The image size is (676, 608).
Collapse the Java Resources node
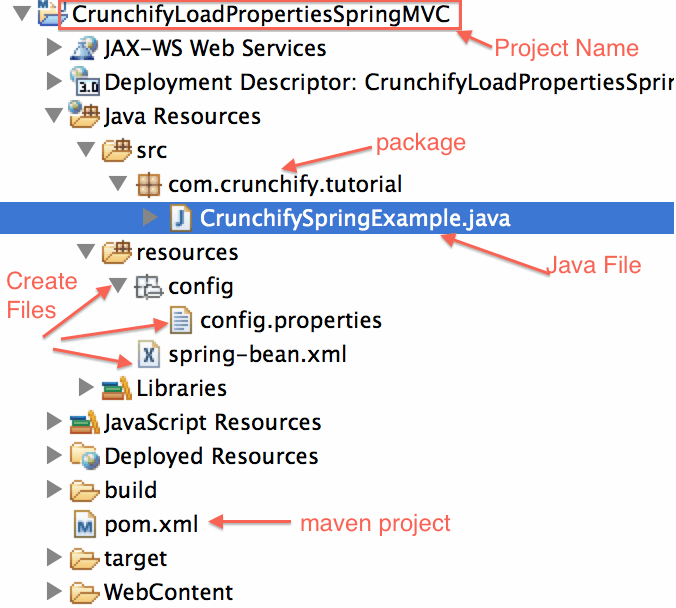(54, 116)
